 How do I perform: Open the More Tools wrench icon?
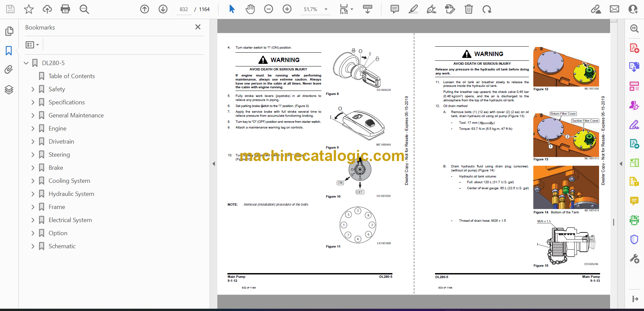click(x=634, y=259)
